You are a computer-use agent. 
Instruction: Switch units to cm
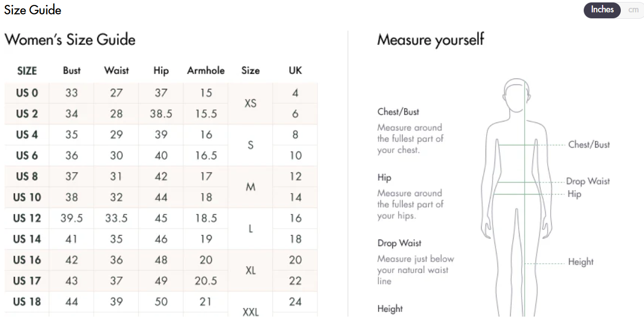pos(633,10)
